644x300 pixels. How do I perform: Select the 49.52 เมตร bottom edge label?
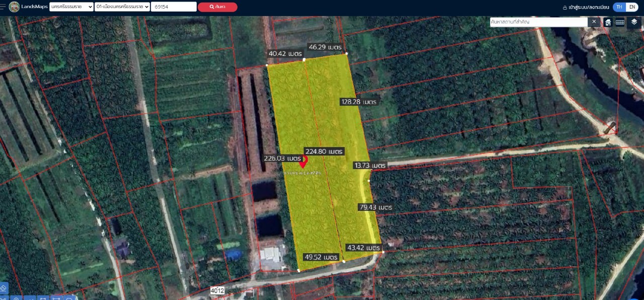pyautogui.click(x=320, y=257)
